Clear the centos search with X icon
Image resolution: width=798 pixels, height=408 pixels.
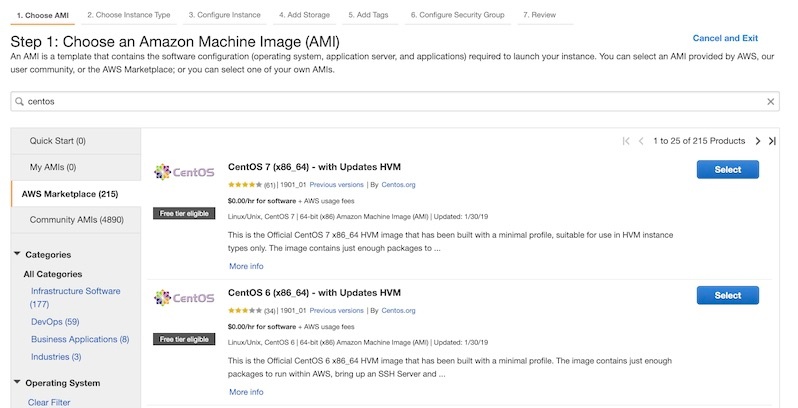click(770, 102)
